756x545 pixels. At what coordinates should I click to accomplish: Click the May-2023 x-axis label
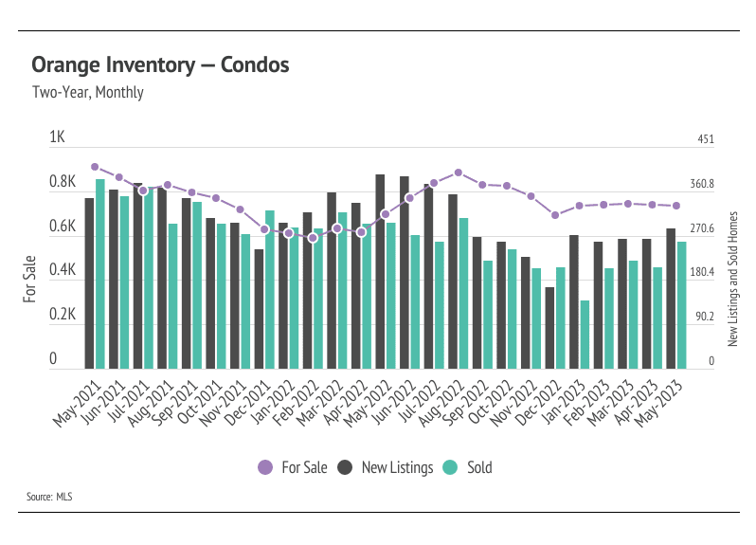pos(658,404)
